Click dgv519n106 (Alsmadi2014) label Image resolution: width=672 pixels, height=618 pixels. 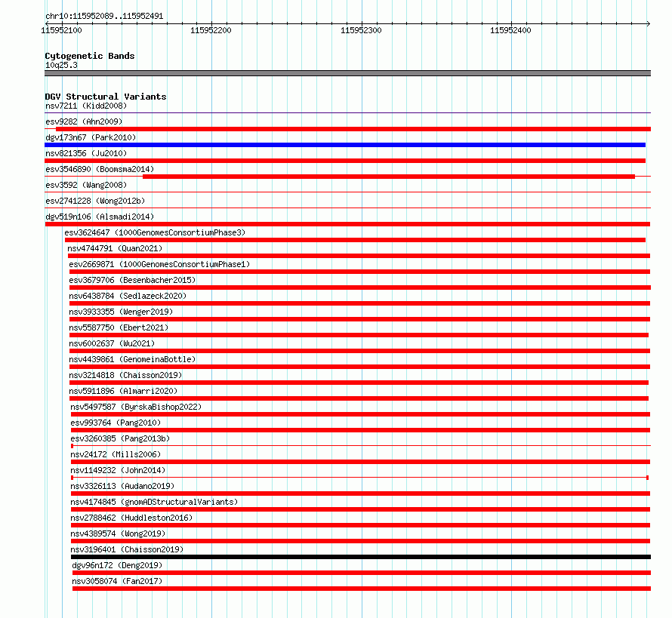pyautogui.click(x=100, y=217)
